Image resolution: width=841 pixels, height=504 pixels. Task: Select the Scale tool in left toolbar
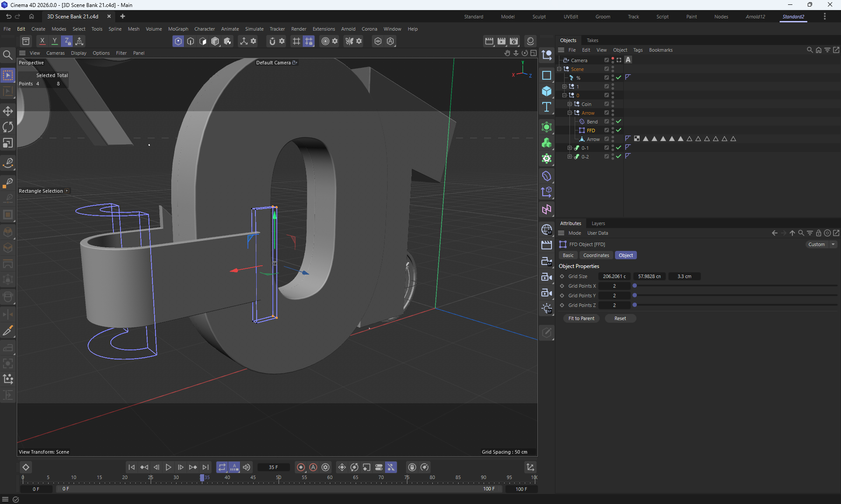click(x=8, y=143)
